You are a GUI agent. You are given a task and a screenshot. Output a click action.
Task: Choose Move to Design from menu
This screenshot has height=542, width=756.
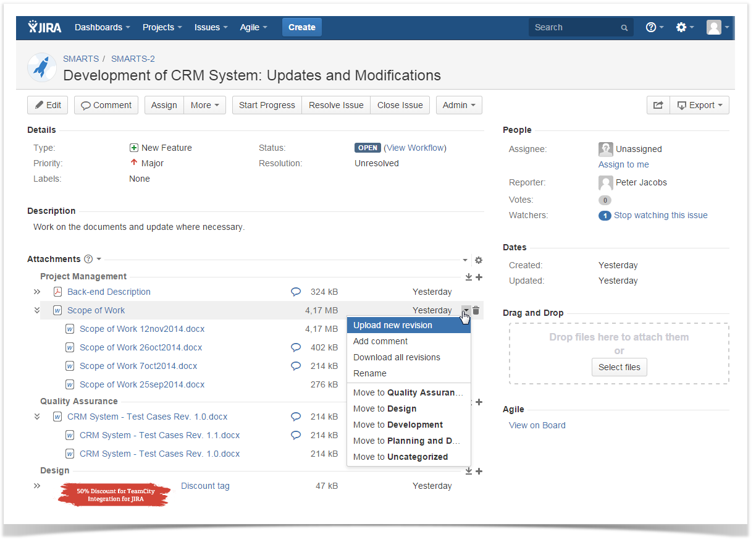point(385,409)
